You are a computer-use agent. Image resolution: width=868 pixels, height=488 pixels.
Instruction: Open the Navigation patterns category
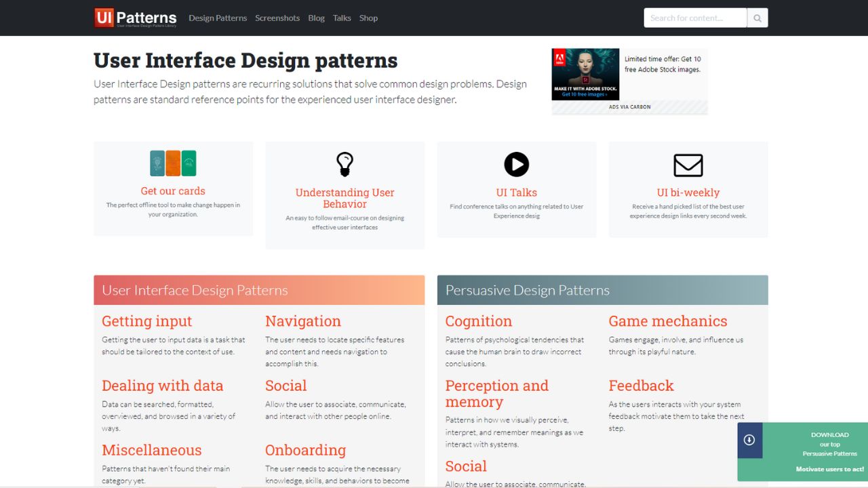coord(303,321)
